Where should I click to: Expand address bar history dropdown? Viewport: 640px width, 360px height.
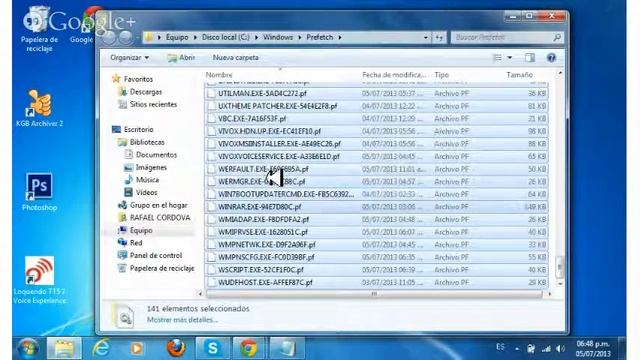click(x=426, y=37)
